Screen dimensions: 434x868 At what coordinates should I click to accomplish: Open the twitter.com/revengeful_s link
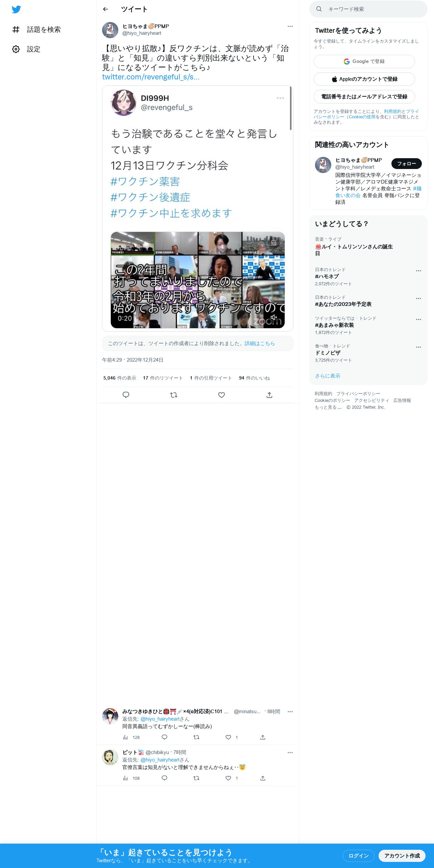coord(151,77)
